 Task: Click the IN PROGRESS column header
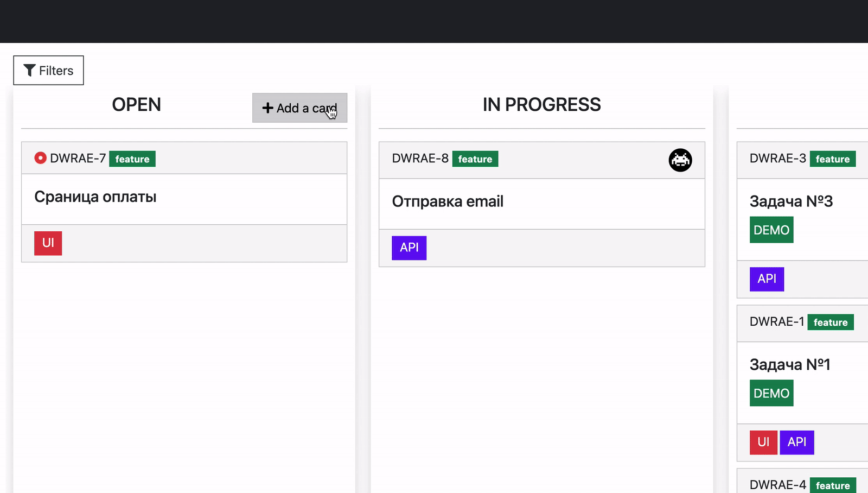pyautogui.click(x=541, y=105)
